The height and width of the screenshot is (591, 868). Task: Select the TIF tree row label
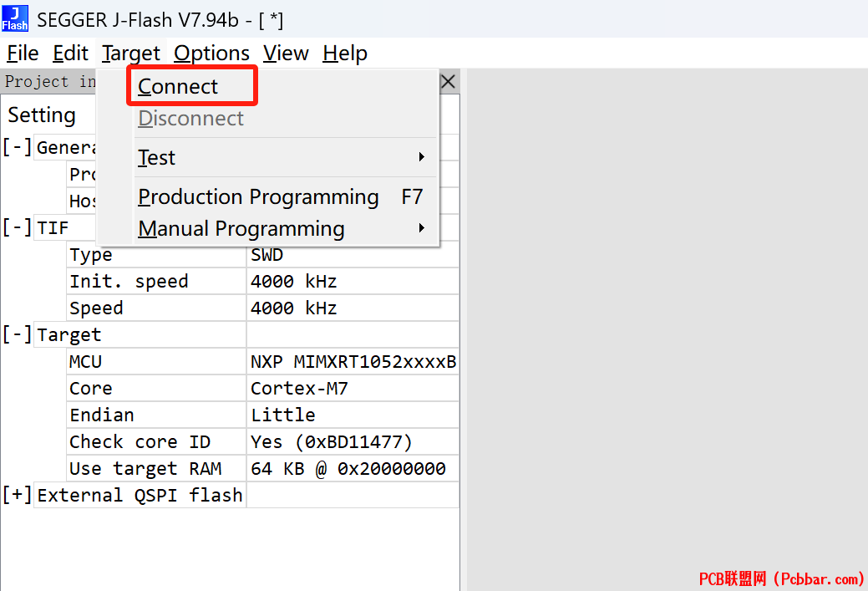pyautogui.click(x=53, y=227)
